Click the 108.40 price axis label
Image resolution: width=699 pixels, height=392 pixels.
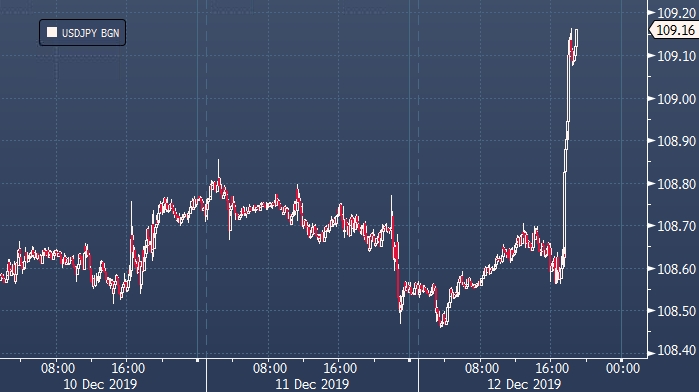[x=677, y=351]
